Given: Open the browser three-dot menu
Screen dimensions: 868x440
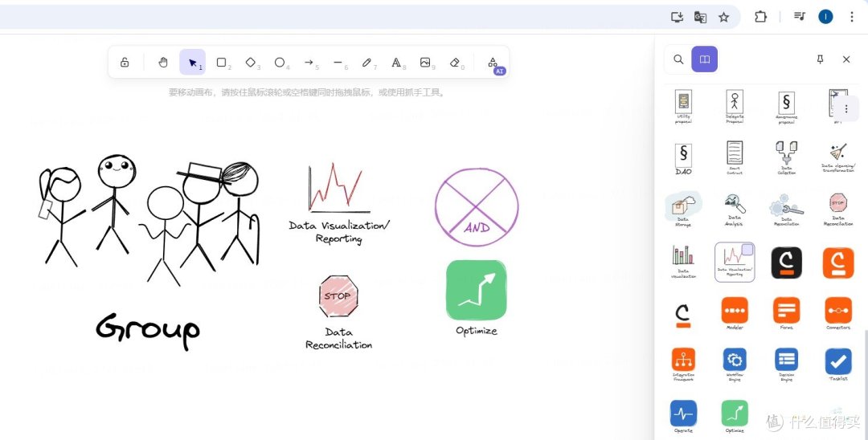Looking at the screenshot, I should point(852,17).
